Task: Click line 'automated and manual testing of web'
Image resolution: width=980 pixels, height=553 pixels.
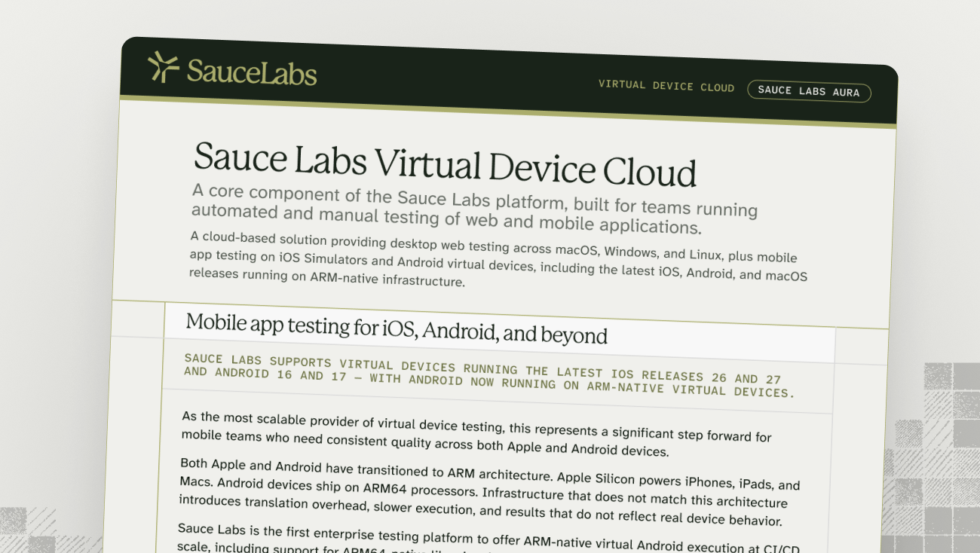Action: click(x=446, y=220)
